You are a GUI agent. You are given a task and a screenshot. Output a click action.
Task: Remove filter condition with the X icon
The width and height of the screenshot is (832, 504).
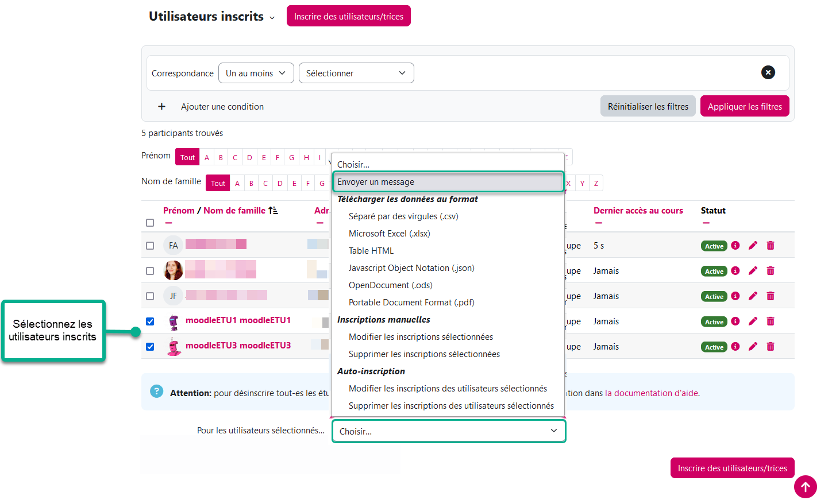(x=768, y=72)
